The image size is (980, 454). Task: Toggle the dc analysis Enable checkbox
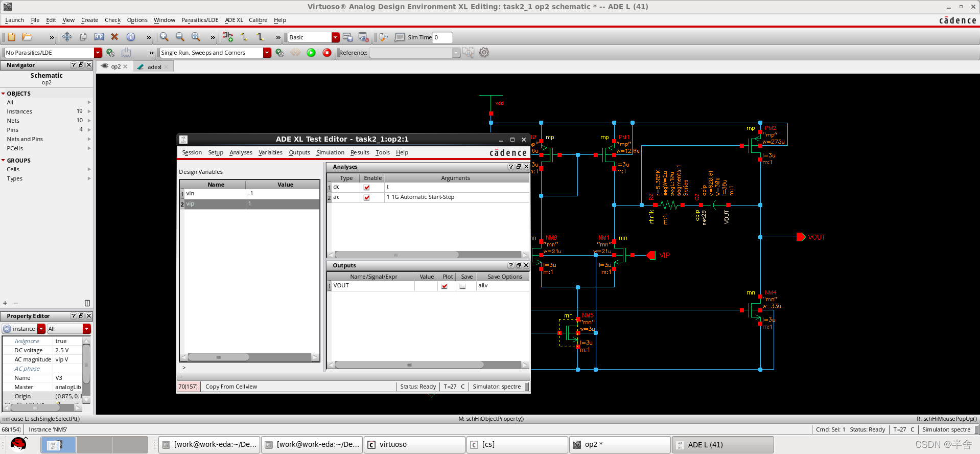[366, 187]
